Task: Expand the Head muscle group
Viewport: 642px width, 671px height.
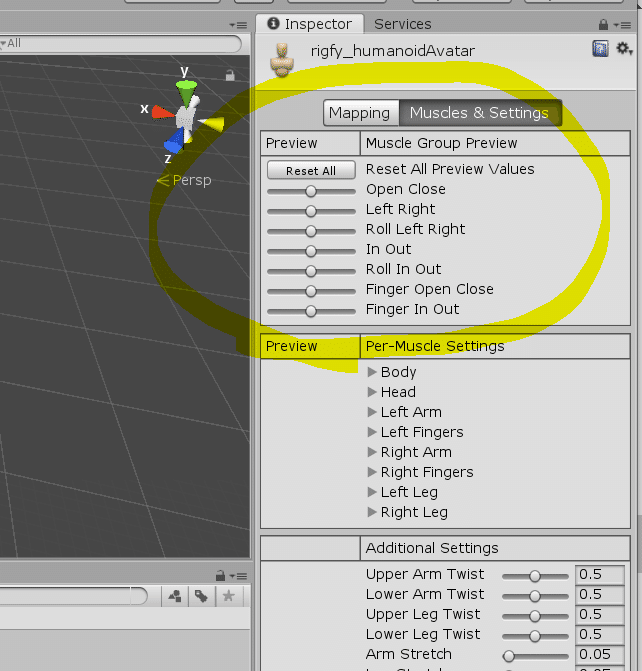Action: tap(372, 392)
